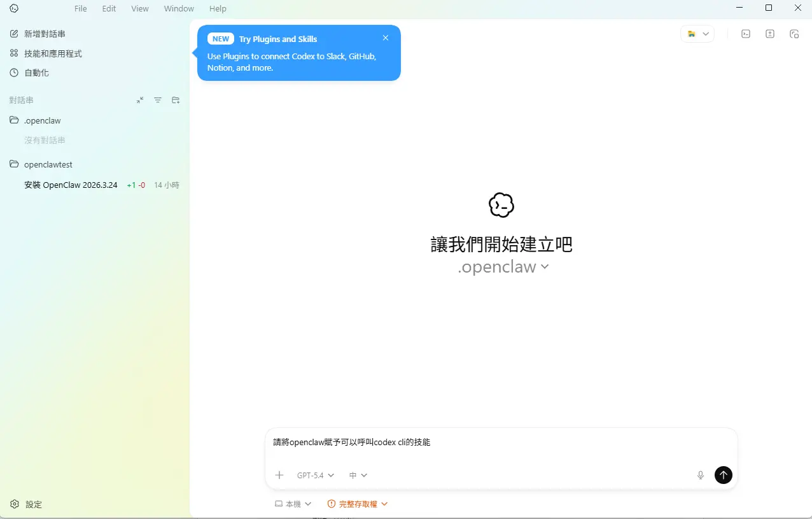Image resolution: width=812 pixels, height=519 pixels.
Task: Select the 安裝 OpenClaw 2026.3.24 thread
Action: (x=71, y=185)
